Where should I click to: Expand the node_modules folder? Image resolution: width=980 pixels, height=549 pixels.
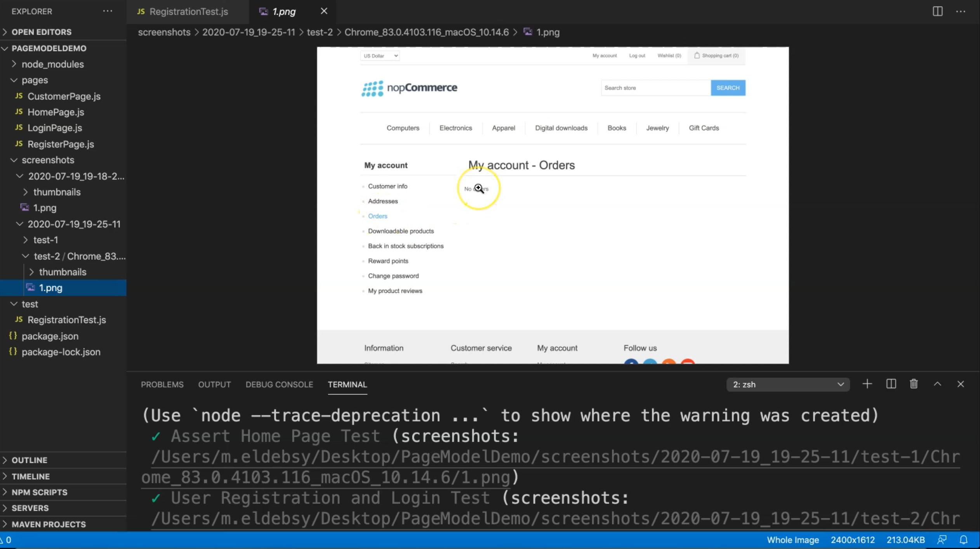point(52,64)
